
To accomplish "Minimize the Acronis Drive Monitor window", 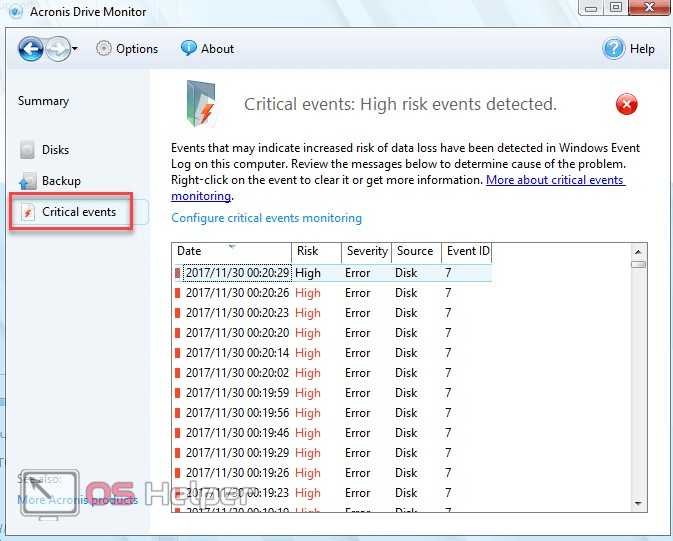I will pyautogui.click(x=591, y=7).
